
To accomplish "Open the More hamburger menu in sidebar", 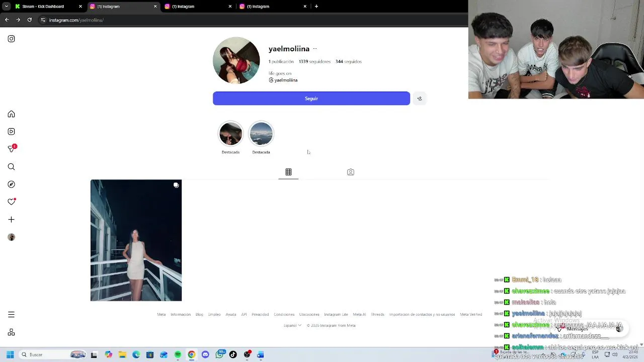I will click(x=11, y=315).
